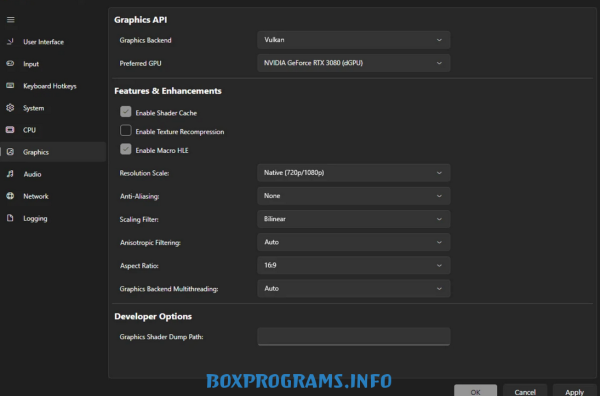
Task: Click the Scaling Filter: label
Action: (x=139, y=219)
